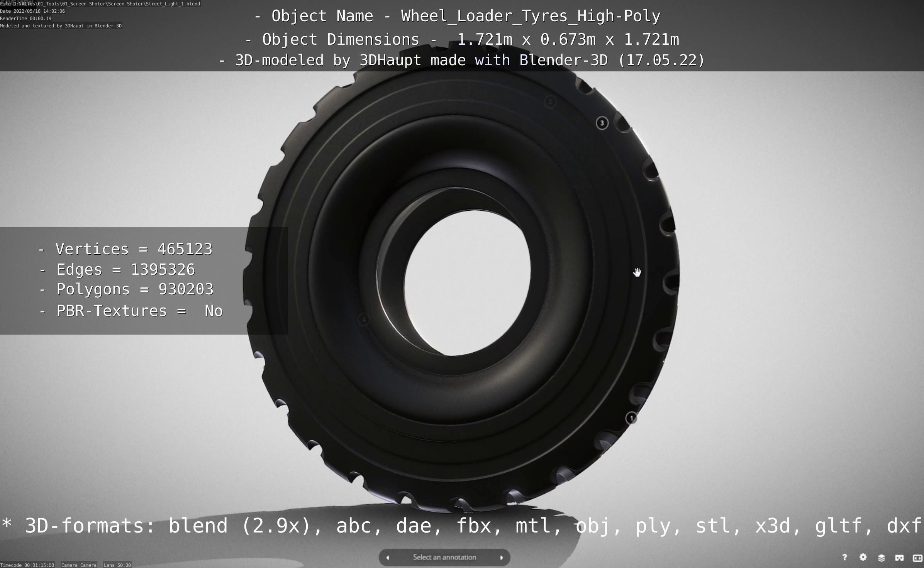This screenshot has height=568, width=924.
Task: Open the help question mark icon
Action: point(844,557)
